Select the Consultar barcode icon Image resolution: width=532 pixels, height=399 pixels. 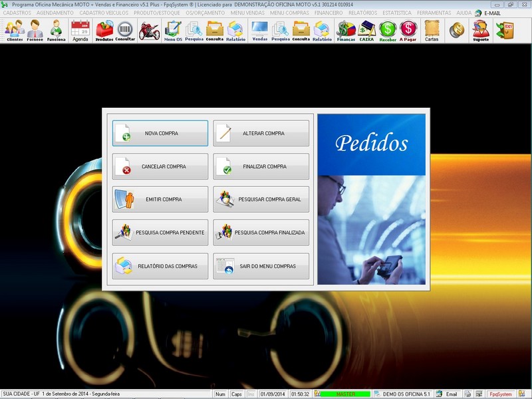click(125, 31)
